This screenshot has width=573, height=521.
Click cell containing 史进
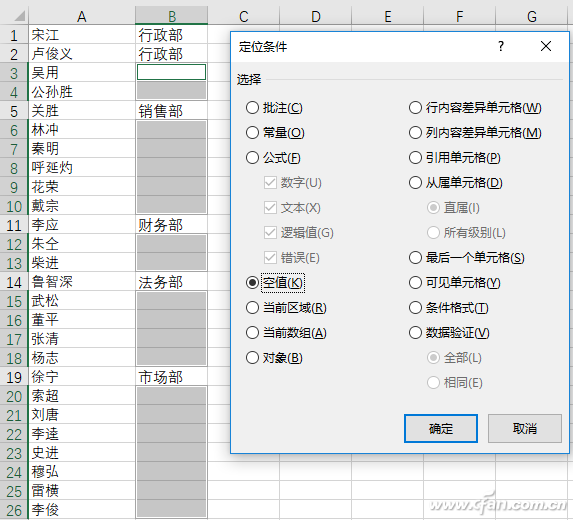tap(82, 453)
